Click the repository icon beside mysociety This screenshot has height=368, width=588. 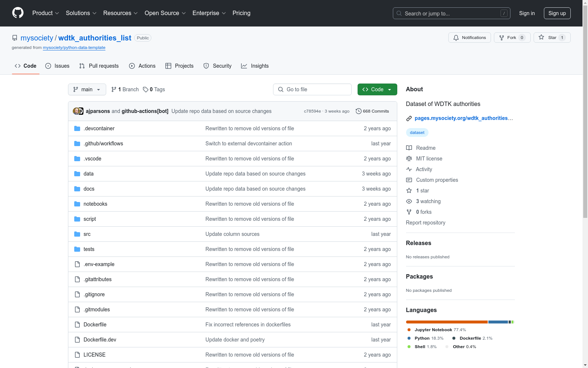pyautogui.click(x=15, y=38)
